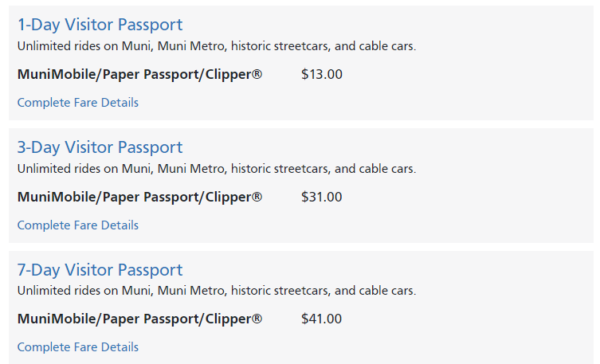Click white divider between 1-Day and 3-Day cards

[x=301, y=124]
